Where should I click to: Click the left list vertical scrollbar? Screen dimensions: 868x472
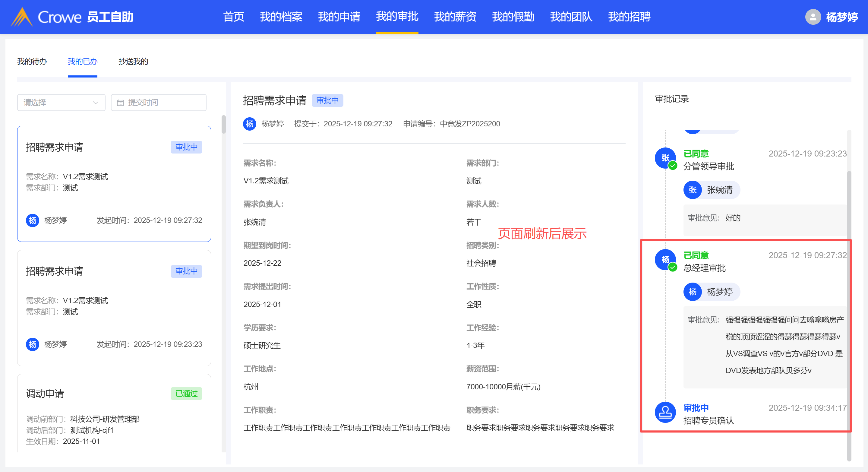[x=223, y=125]
